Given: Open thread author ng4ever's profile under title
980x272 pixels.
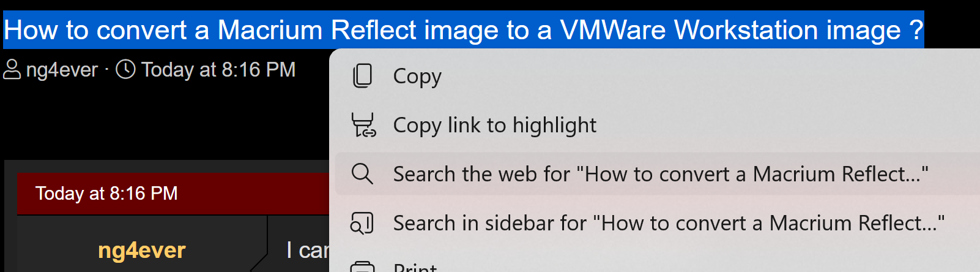Looking at the screenshot, I should click(62, 70).
